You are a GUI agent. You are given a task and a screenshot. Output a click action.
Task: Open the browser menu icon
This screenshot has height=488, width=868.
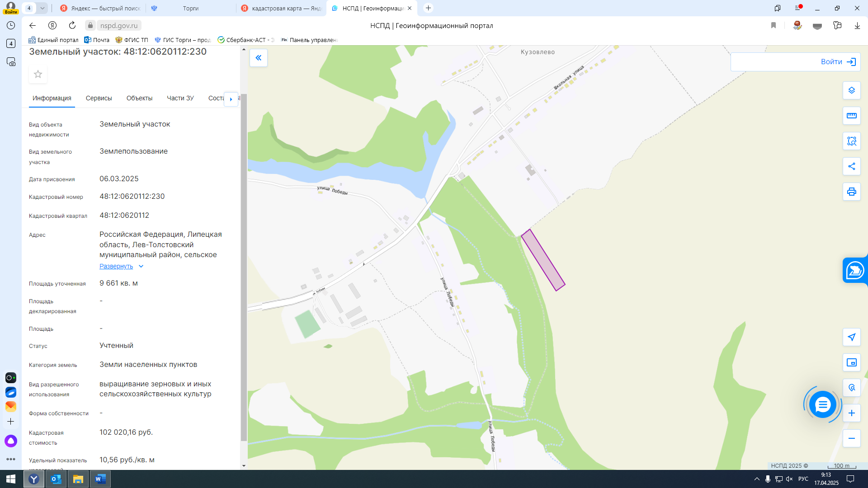click(x=798, y=8)
